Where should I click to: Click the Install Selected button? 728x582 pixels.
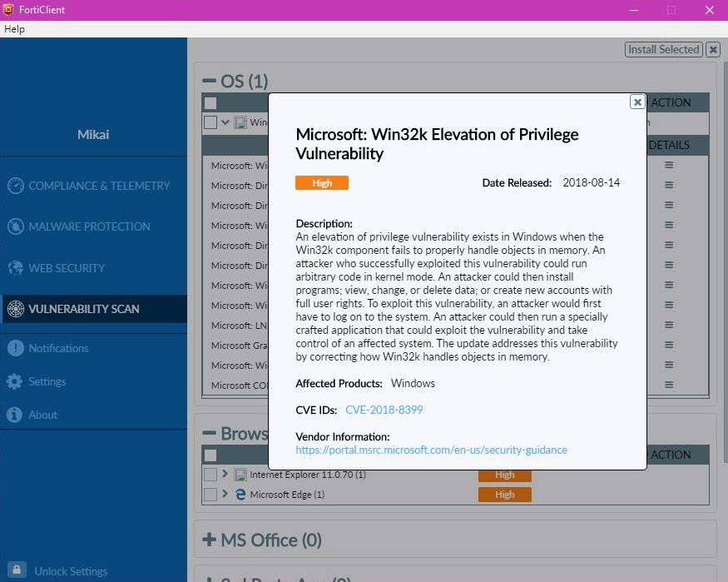(x=663, y=49)
